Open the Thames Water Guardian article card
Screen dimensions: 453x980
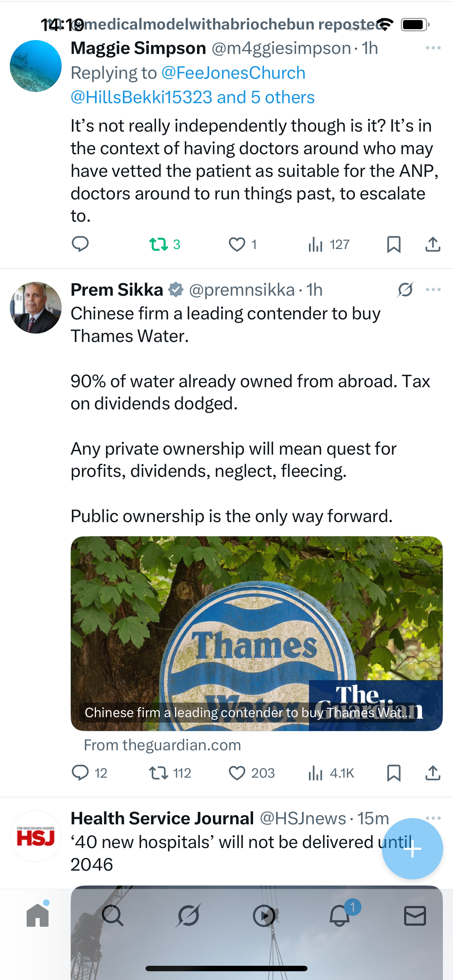point(256,633)
